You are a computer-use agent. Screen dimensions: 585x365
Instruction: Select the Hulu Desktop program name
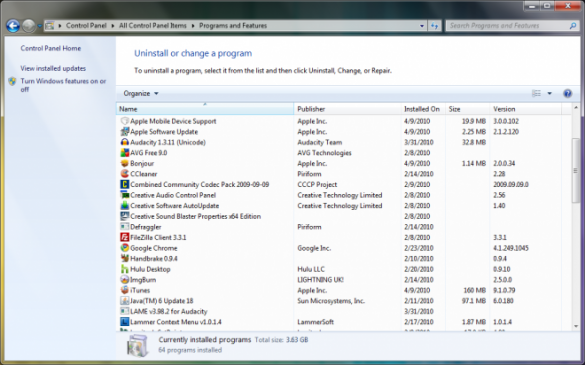click(150, 269)
